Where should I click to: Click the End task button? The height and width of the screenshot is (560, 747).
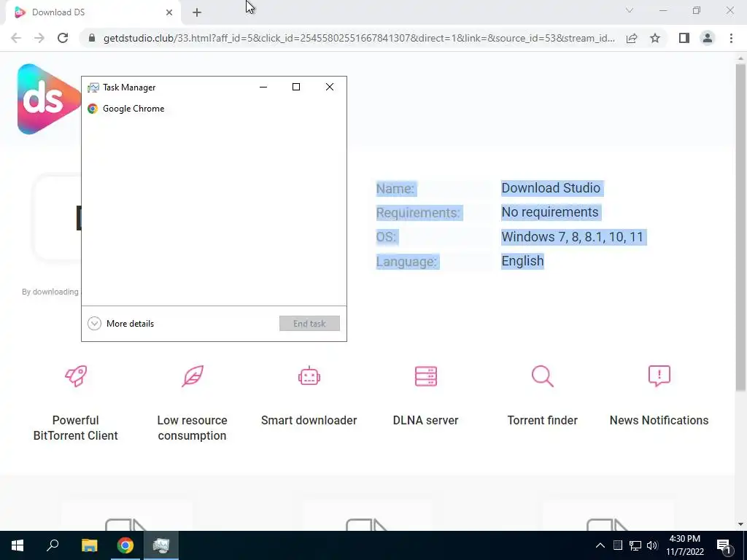tap(309, 323)
